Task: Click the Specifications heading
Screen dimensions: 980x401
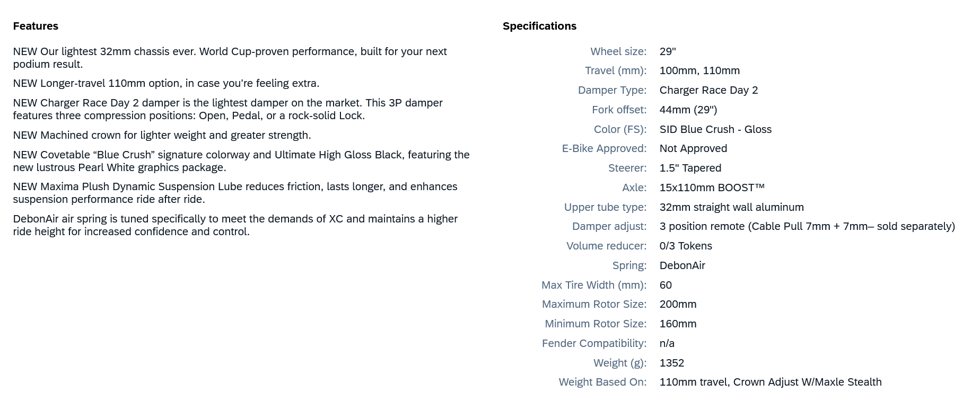Action: point(539,26)
